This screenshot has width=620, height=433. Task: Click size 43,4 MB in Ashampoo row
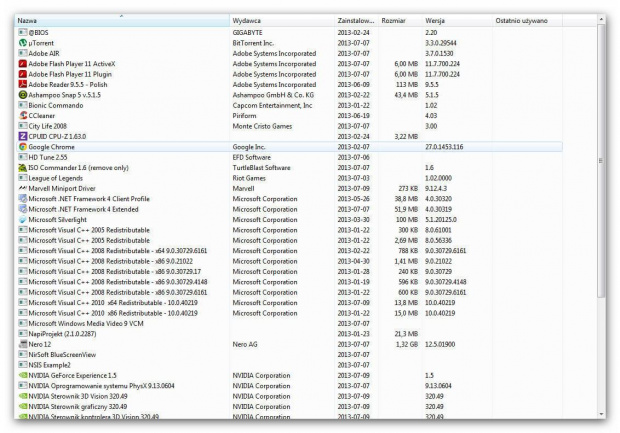406,95
